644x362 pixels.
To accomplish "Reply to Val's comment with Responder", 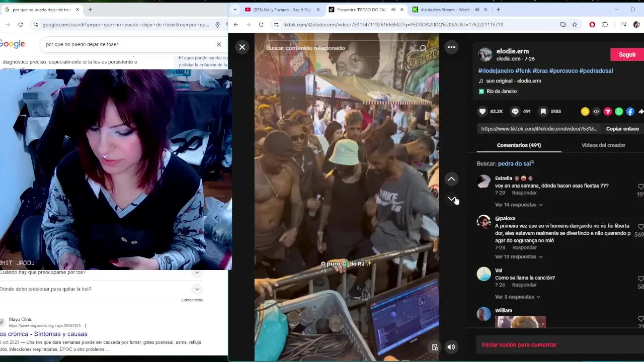I will click(524, 285).
